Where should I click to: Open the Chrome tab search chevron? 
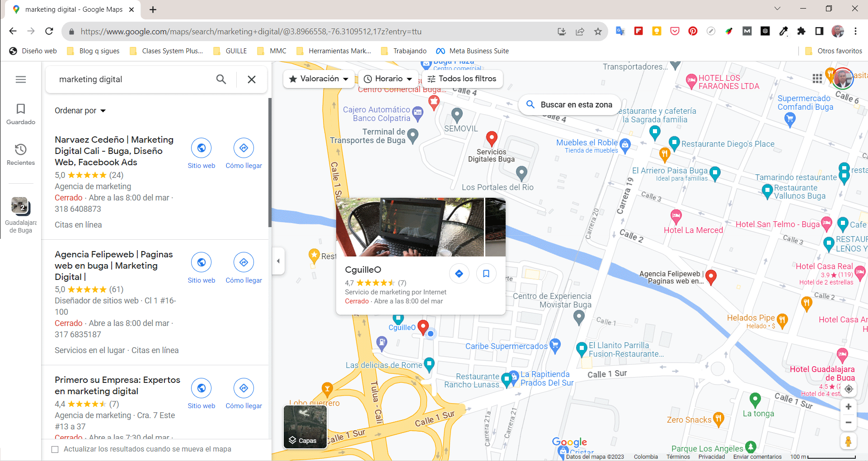click(x=777, y=9)
